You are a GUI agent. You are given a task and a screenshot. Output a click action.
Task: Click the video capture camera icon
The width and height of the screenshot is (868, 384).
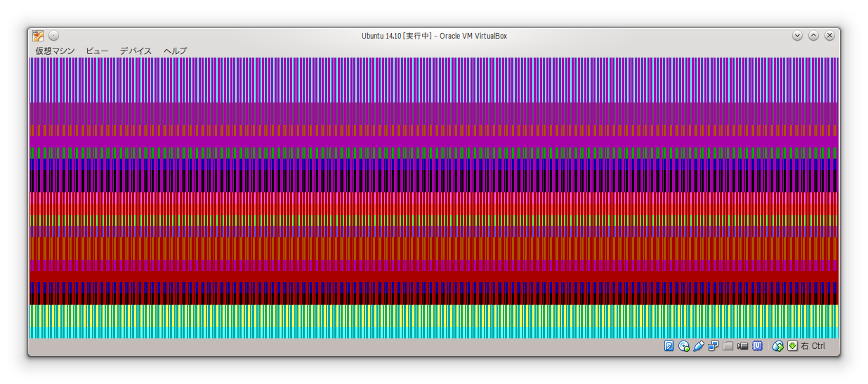coord(743,346)
